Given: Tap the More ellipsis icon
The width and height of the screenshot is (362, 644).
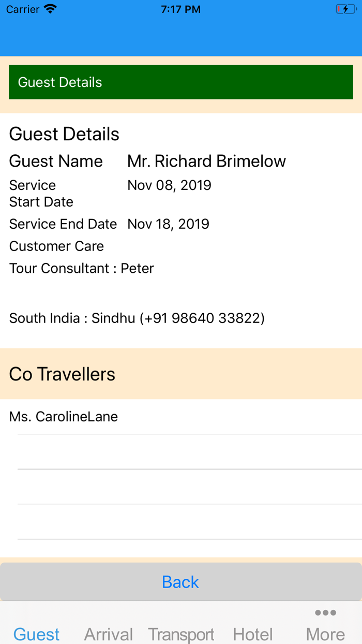Looking at the screenshot, I should (x=325, y=612).
